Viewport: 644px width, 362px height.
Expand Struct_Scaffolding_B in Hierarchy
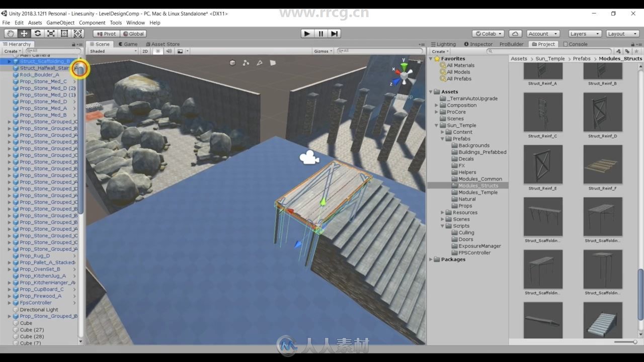click(x=9, y=61)
